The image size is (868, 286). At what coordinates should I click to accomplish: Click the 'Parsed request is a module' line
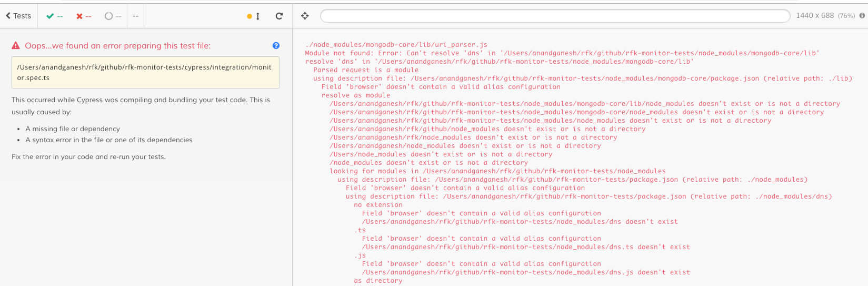coord(366,70)
